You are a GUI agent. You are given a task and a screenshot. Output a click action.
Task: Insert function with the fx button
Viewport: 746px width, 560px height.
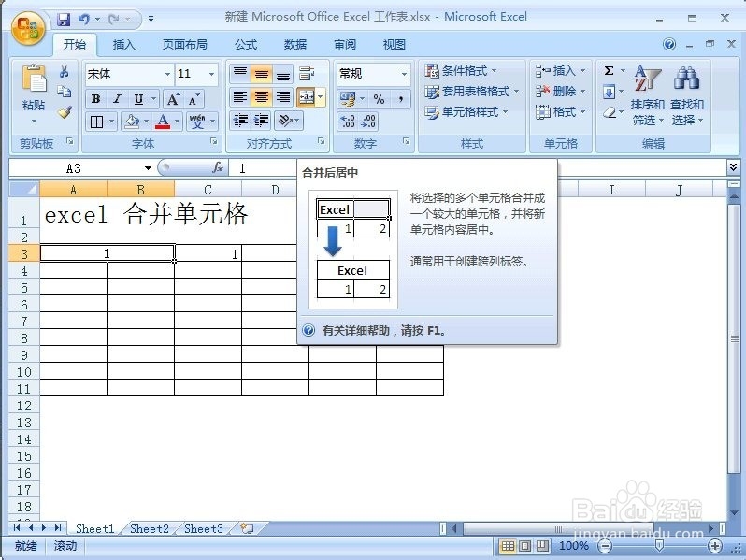(x=218, y=167)
